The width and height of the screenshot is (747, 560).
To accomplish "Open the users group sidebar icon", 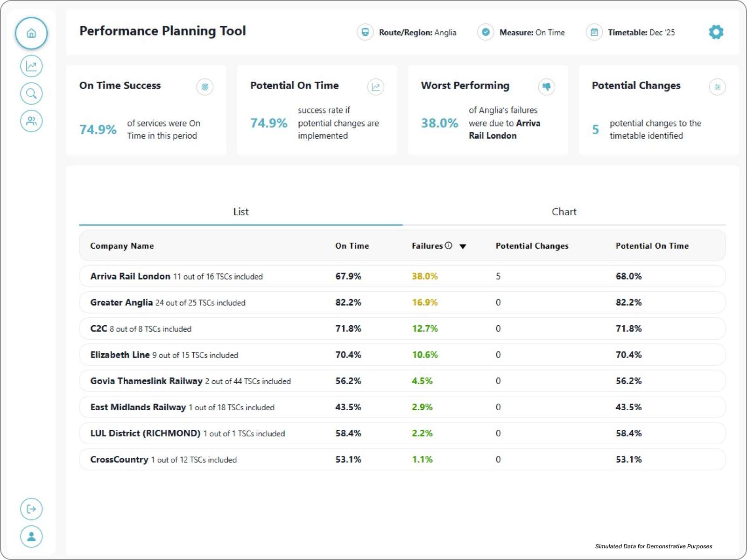I will click(x=31, y=121).
